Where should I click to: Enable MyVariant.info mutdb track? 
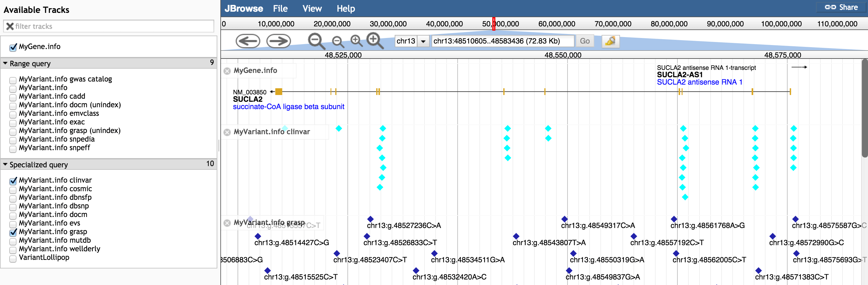(x=13, y=241)
